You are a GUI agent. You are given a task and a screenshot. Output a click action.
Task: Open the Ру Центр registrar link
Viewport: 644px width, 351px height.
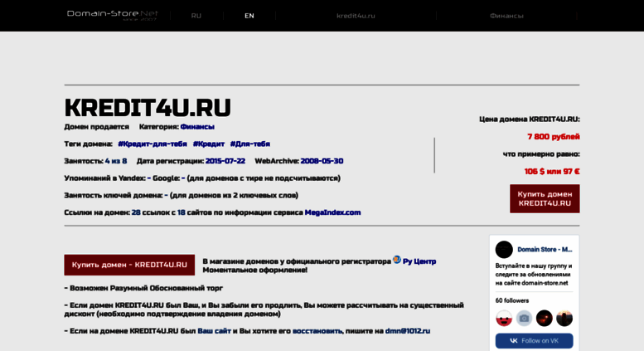coord(419,261)
